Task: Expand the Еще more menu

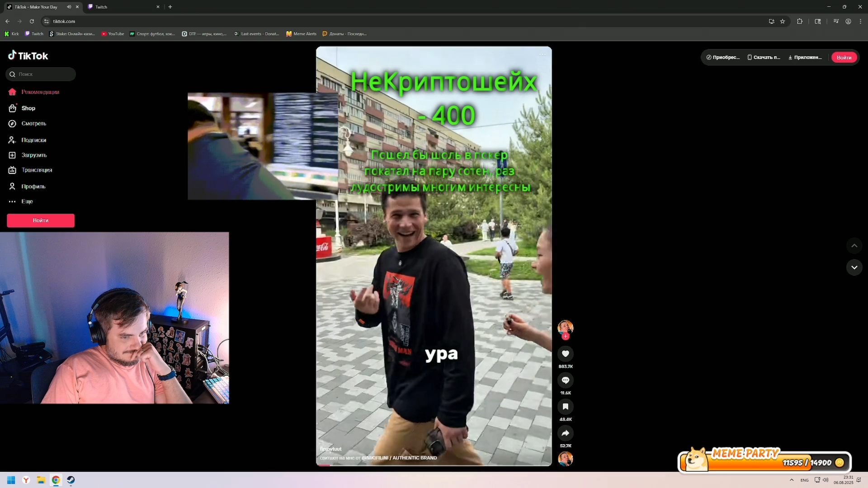Action: [x=27, y=202]
